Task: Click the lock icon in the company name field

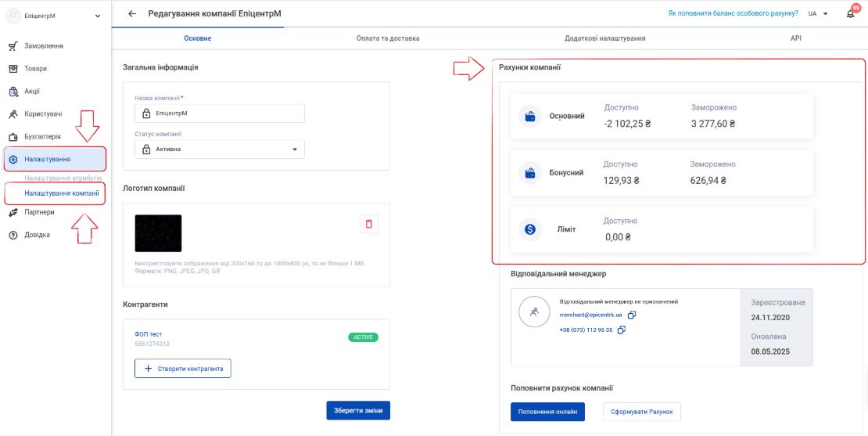Action: (146, 114)
